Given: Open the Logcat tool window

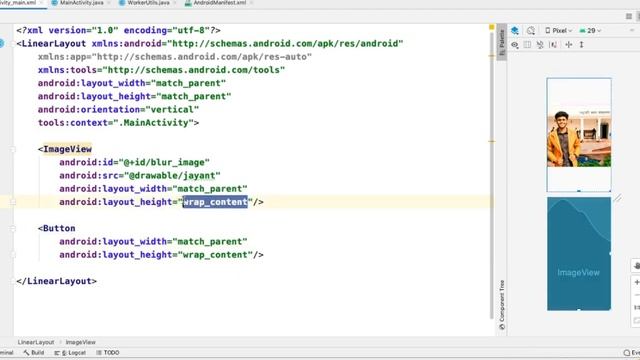Looking at the screenshot, I should point(70,353).
